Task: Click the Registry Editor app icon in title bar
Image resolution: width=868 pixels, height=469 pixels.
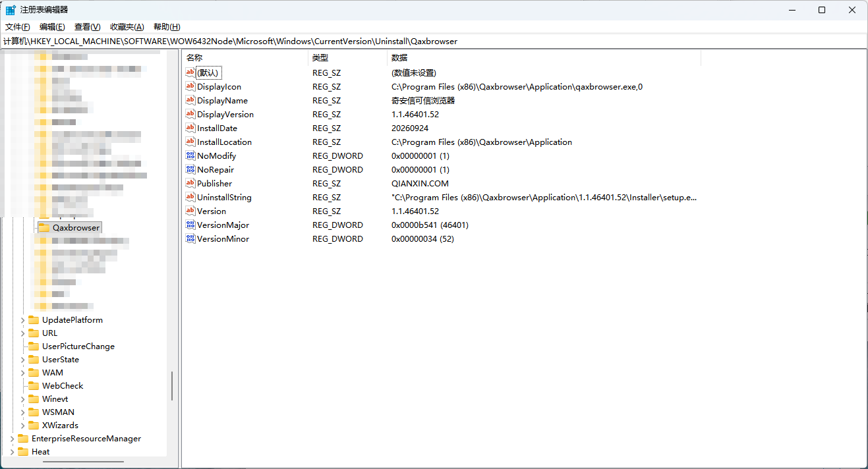Action: [x=11, y=10]
